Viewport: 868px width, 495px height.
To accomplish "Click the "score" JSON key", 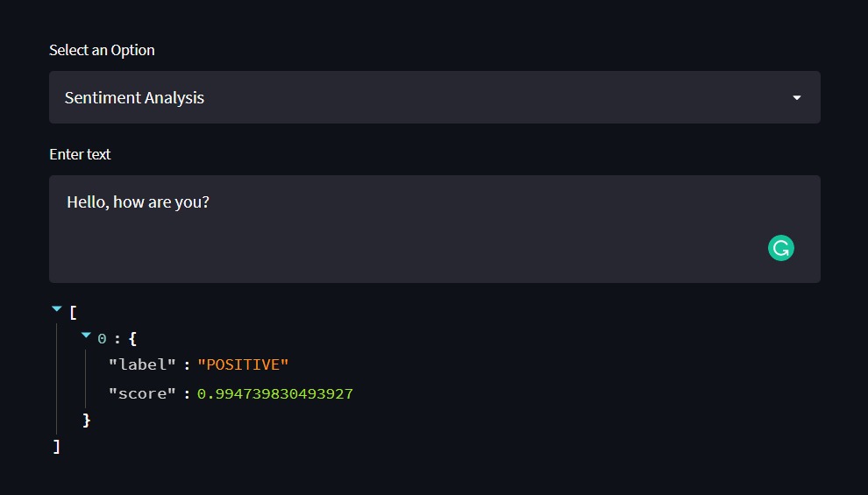I will [x=142, y=393].
